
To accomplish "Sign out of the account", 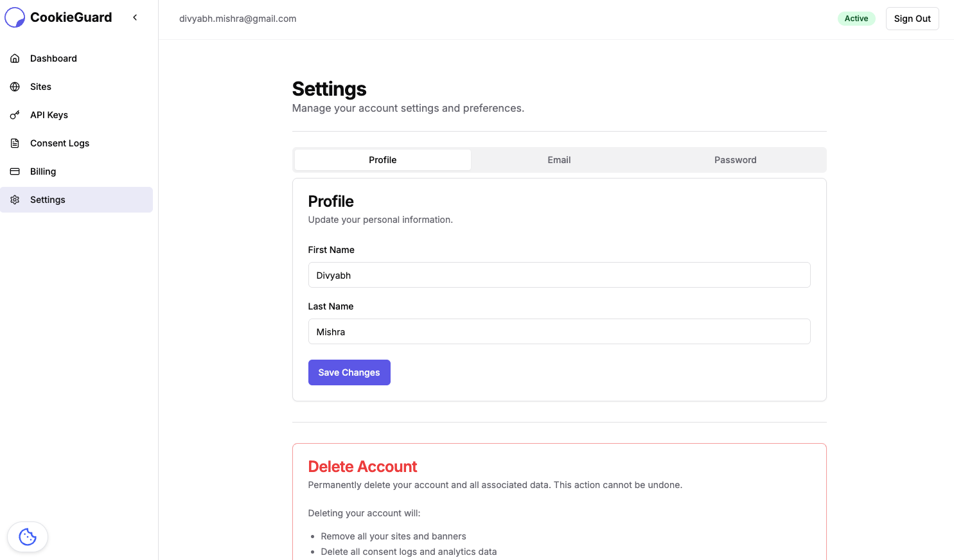I will pyautogui.click(x=912, y=18).
